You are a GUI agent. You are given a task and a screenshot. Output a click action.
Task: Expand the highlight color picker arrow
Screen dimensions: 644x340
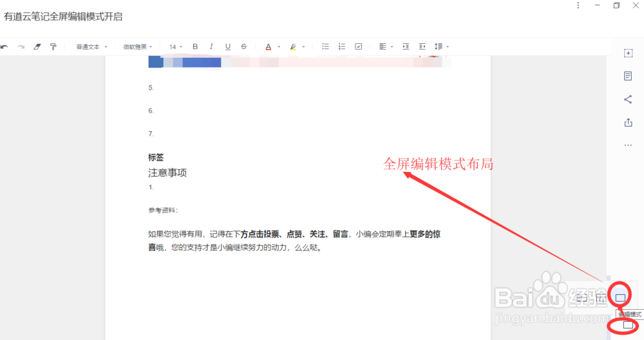[303, 47]
